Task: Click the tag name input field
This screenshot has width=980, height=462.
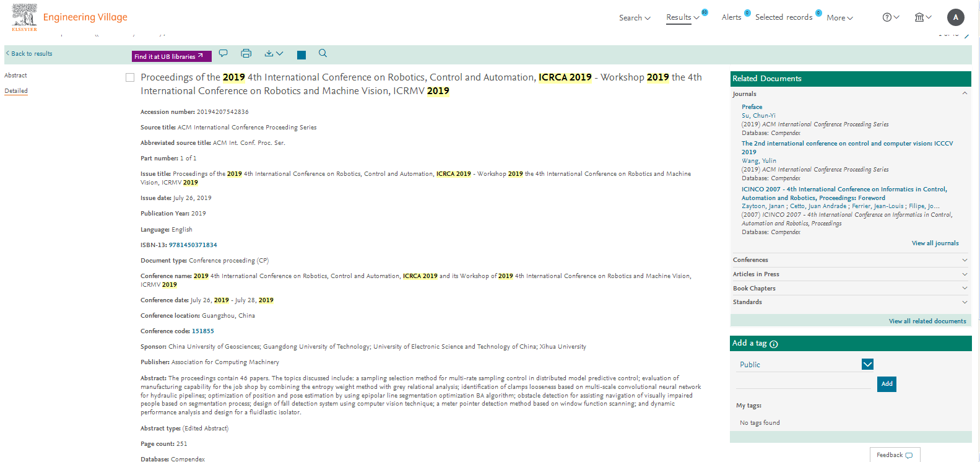Action: (x=803, y=383)
